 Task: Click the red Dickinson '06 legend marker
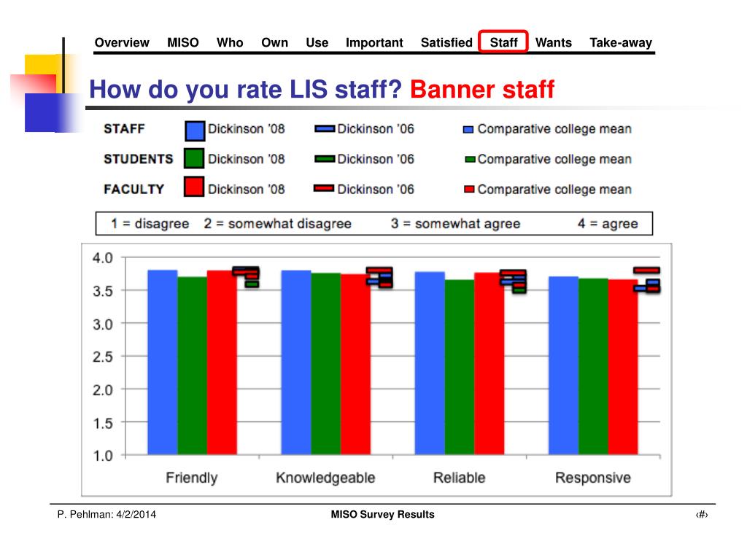pyautogui.click(x=324, y=189)
